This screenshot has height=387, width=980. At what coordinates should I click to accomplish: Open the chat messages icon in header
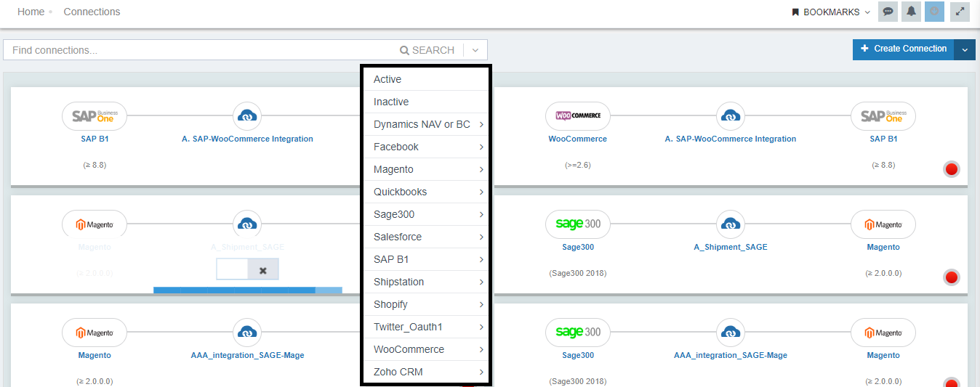click(x=888, y=12)
